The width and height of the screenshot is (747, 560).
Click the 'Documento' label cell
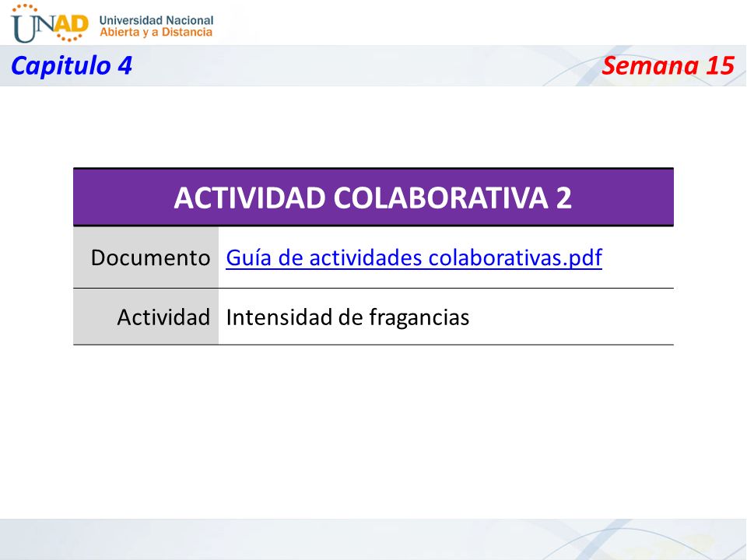tap(146, 257)
